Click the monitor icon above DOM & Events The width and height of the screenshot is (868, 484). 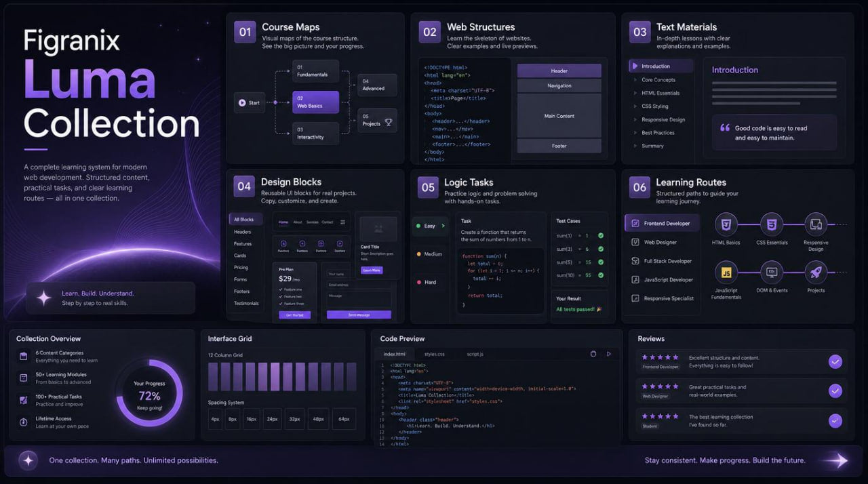pos(772,273)
